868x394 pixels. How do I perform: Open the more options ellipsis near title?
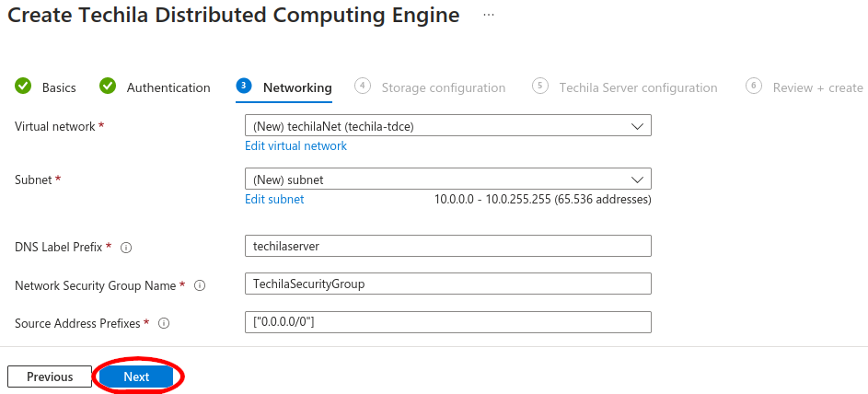point(489,16)
